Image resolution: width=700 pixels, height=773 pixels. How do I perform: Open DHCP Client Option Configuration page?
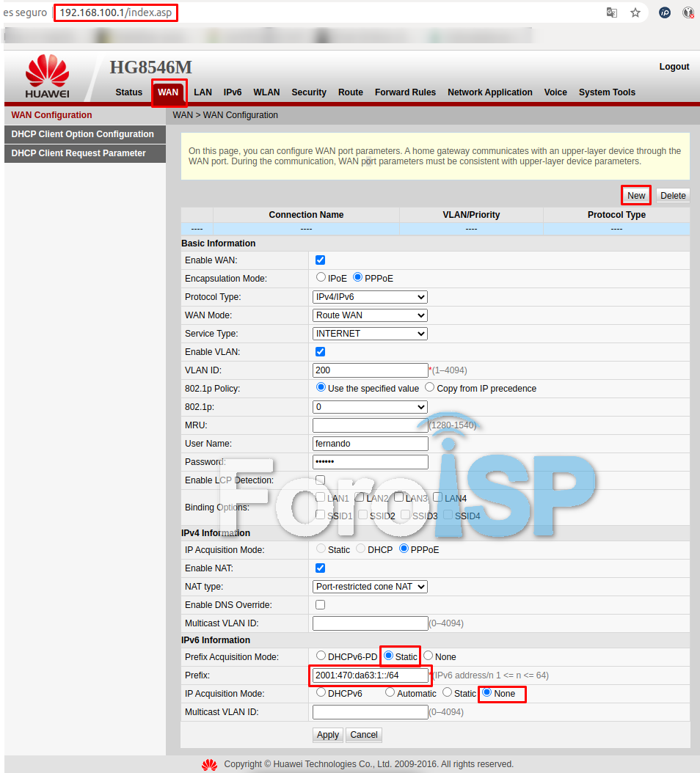coord(82,134)
